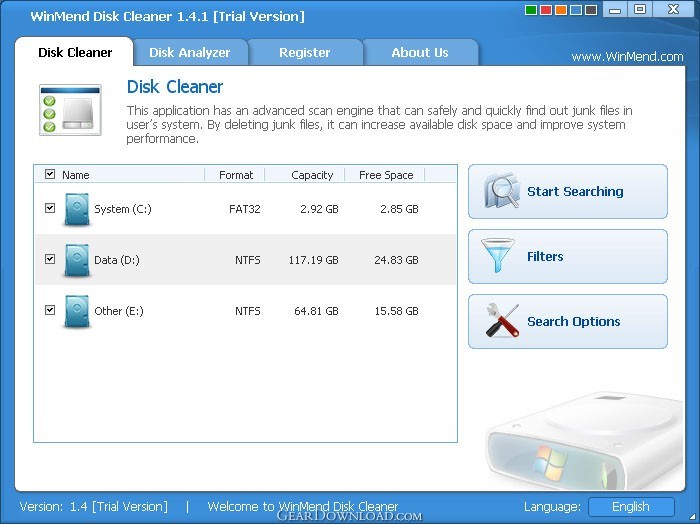Image resolution: width=700 pixels, height=524 pixels.
Task: Visit www.WinMend.com link
Action: pos(627,57)
